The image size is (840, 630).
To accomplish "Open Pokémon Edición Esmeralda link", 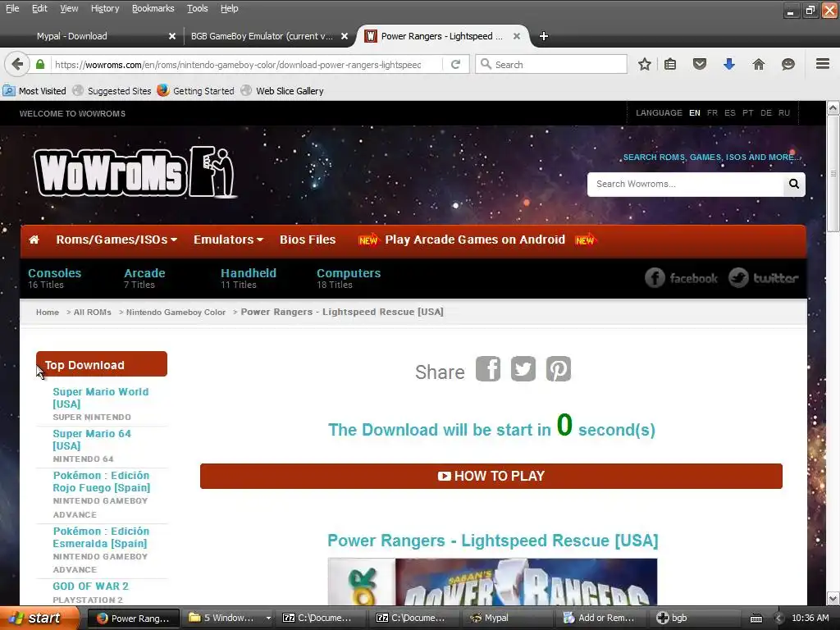I will [101, 537].
